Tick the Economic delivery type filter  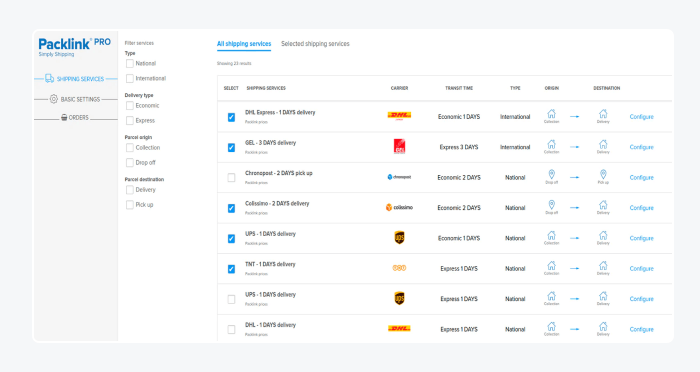pyautogui.click(x=130, y=106)
